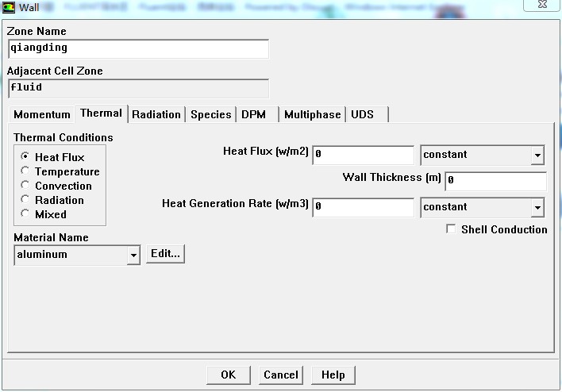Screen dimensions: 562x392
Task: Select the Heat Flux thermal condition
Action: tap(26, 157)
